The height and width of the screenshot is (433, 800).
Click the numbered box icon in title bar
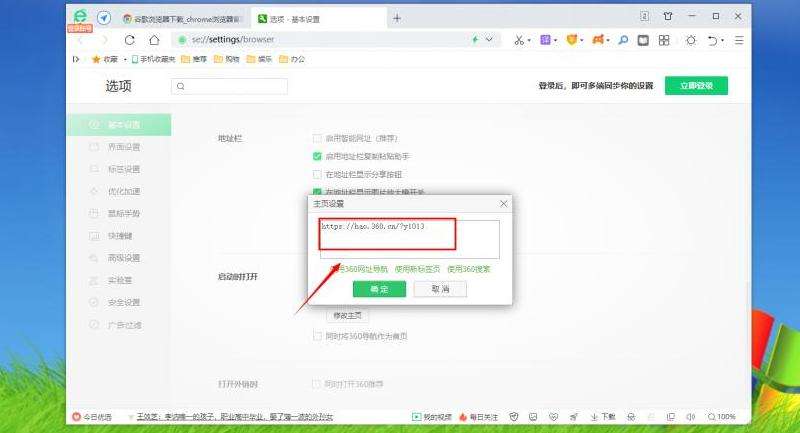point(644,16)
